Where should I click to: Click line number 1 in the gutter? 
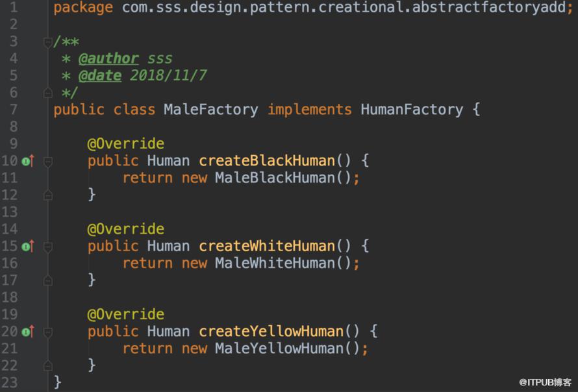coord(14,7)
